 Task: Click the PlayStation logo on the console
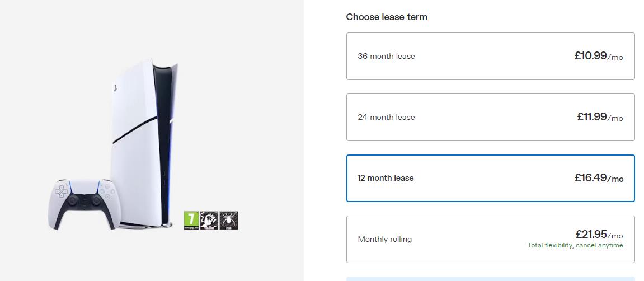(x=114, y=87)
